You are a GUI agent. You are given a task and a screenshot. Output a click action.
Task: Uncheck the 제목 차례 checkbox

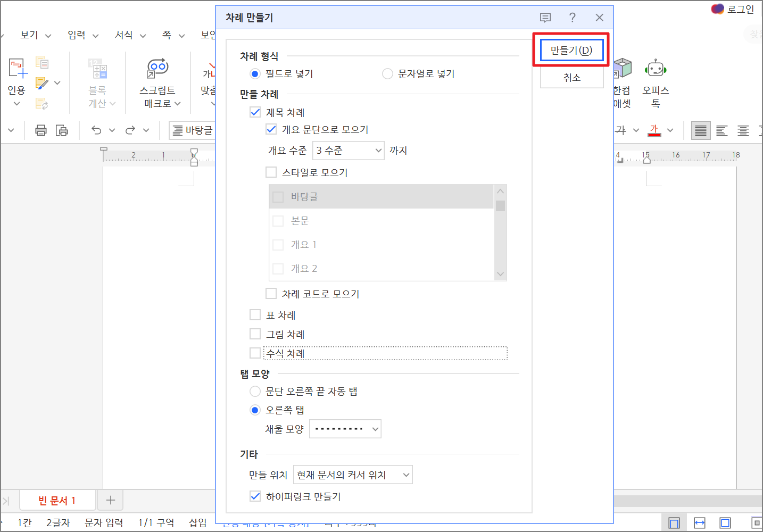pyautogui.click(x=255, y=112)
